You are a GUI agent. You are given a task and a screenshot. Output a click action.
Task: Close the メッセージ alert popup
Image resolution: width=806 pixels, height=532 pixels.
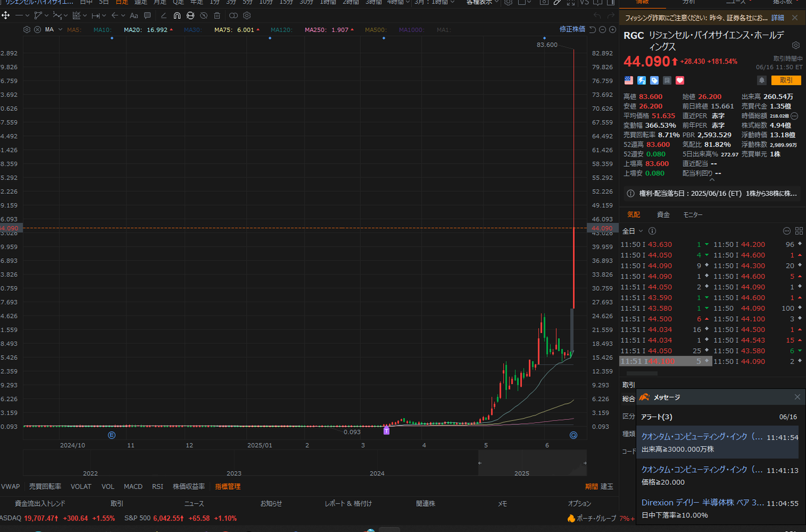pyautogui.click(x=797, y=397)
